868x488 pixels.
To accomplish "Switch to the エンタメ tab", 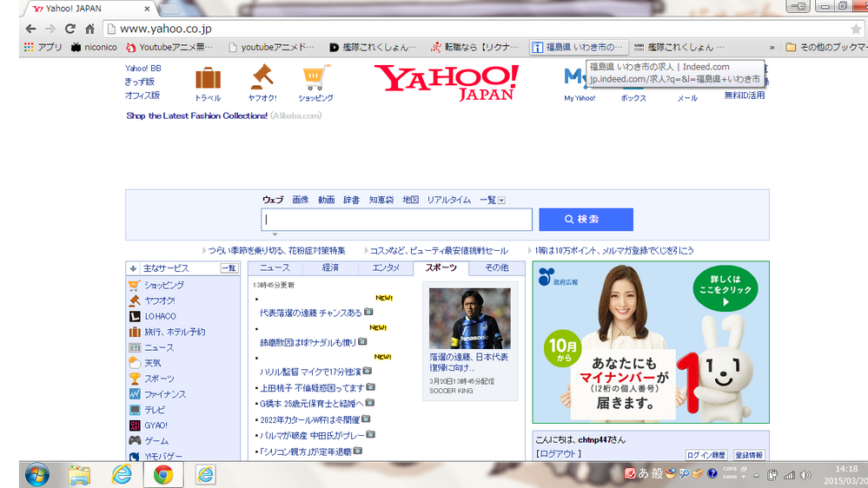I will [386, 267].
